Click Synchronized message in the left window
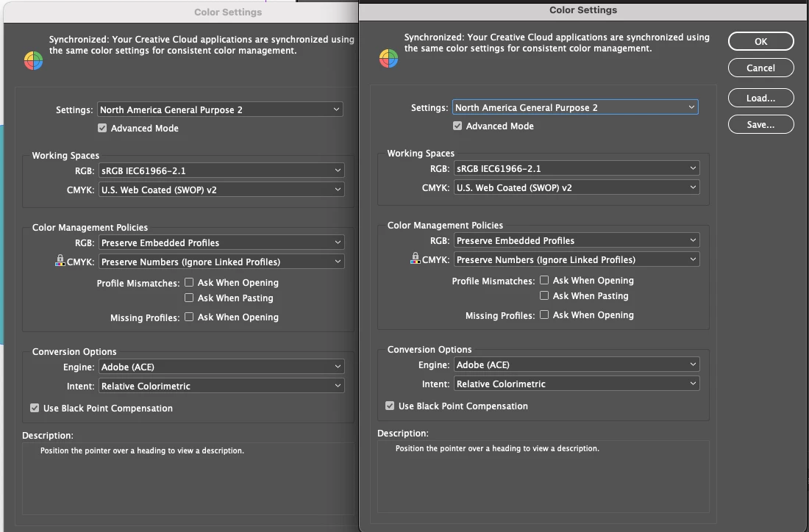The height and width of the screenshot is (532, 809). coord(202,45)
